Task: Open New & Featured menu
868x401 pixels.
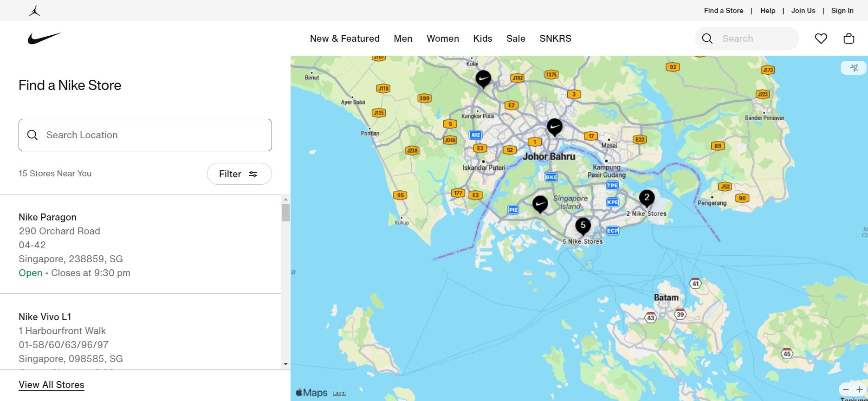Action: [345, 39]
